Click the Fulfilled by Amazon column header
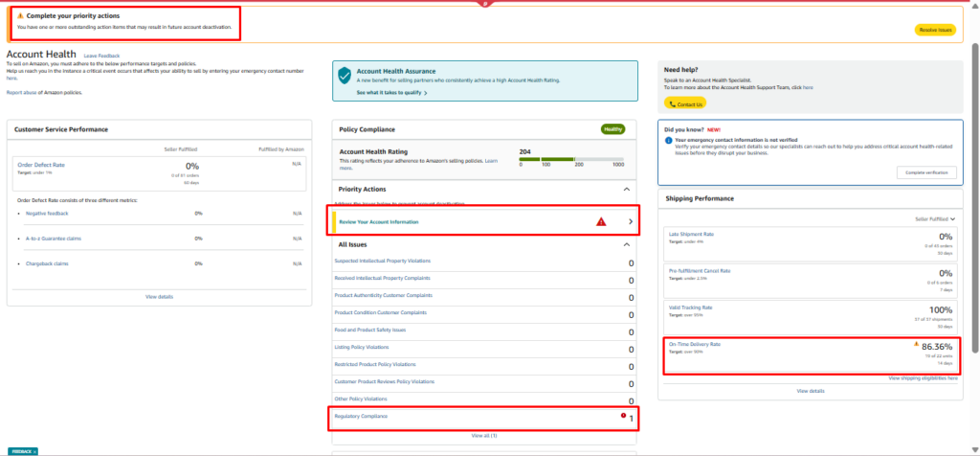980x456 pixels. point(280,149)
